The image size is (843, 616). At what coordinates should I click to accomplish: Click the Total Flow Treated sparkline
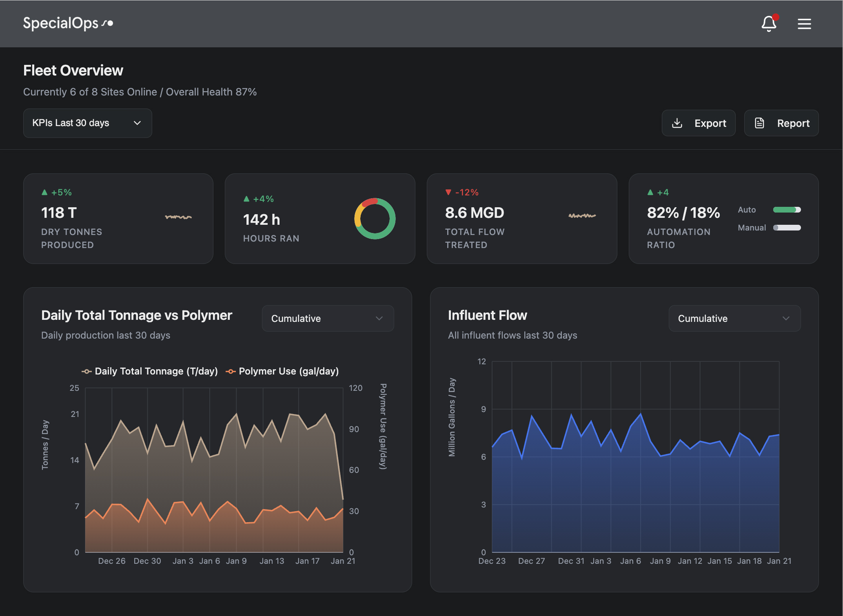pos(582,215)
